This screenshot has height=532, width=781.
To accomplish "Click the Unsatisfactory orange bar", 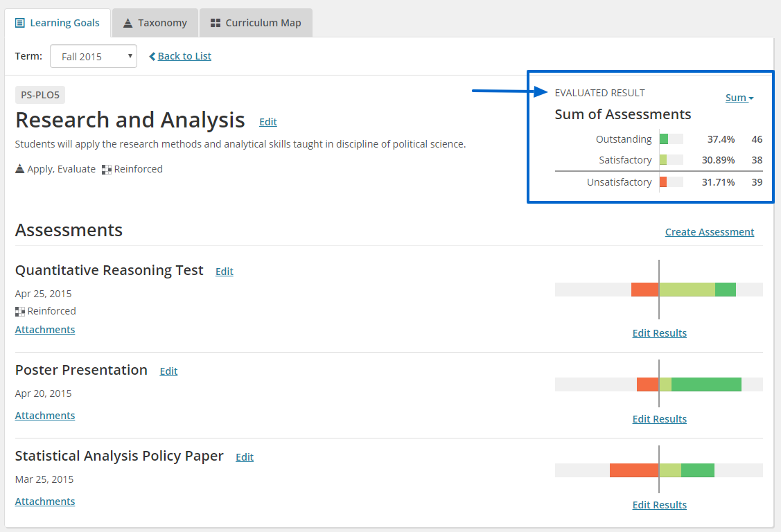I will [x=663, y=182].
